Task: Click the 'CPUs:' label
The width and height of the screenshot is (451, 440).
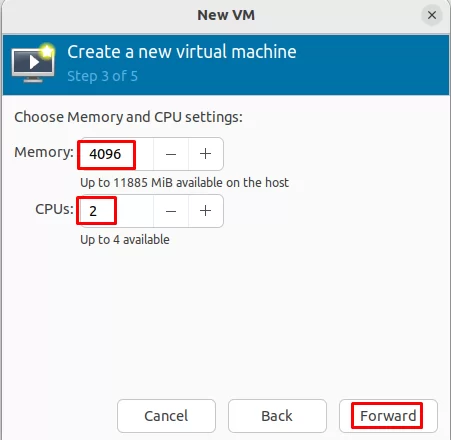Action: click(54, 209)
